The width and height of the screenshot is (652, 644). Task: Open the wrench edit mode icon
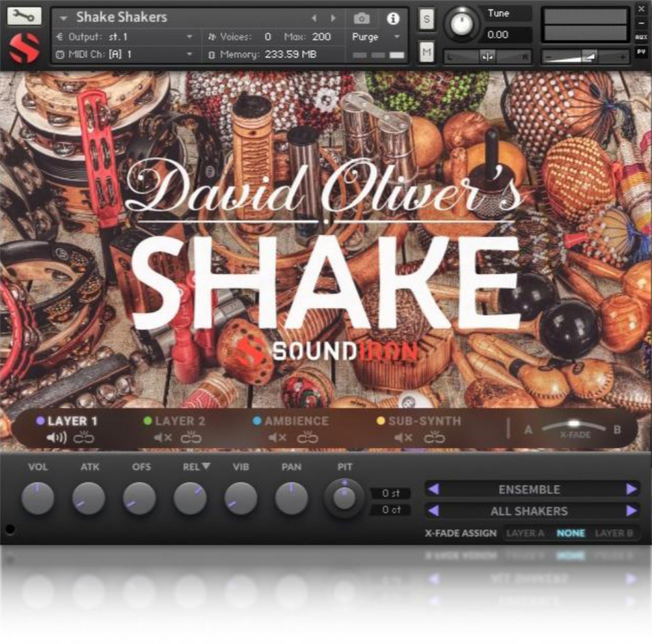(24, 16)
